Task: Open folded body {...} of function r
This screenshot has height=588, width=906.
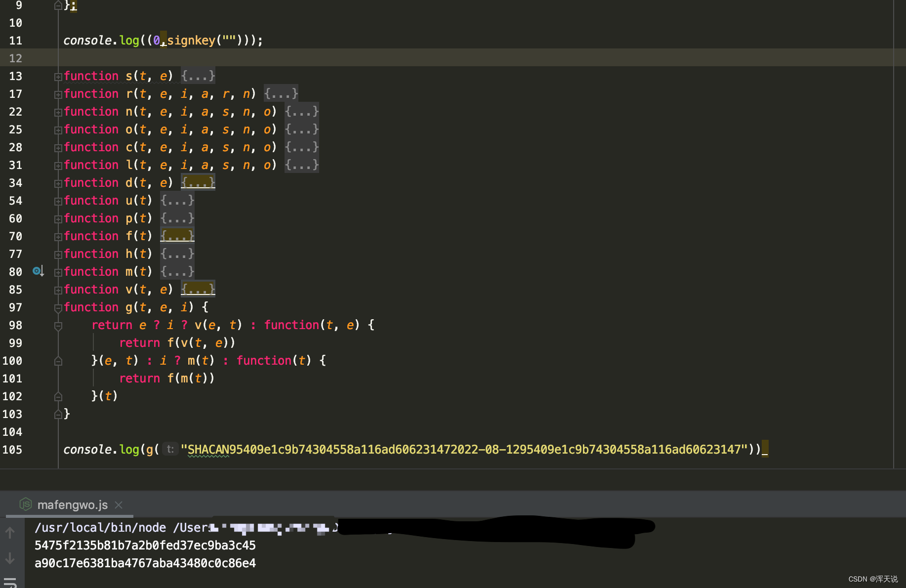Action: click(281, 94)
